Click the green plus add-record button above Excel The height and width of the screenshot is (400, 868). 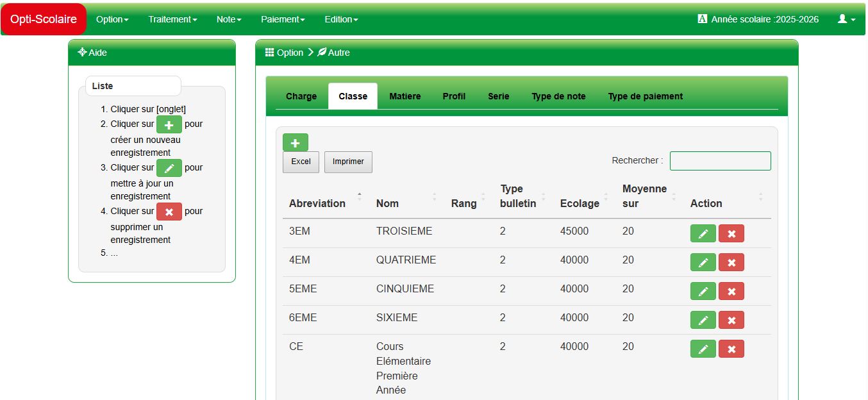296,142
